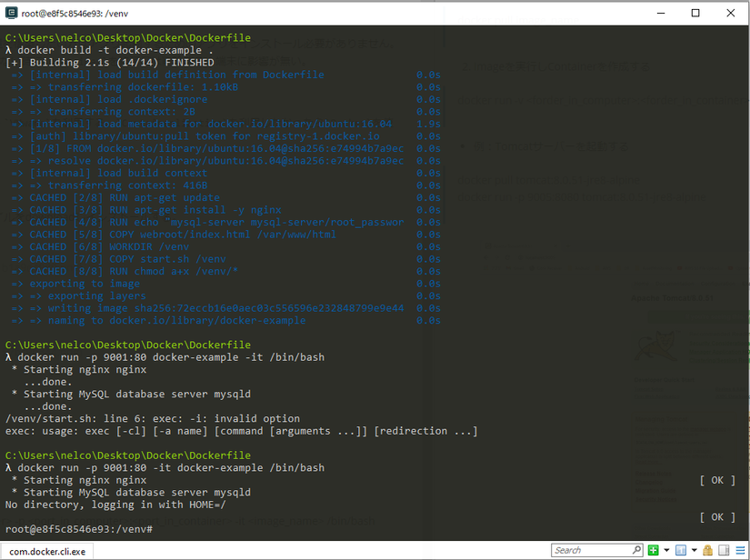This screenshot has width=750, height=560.
Task: Click the green new console plus icon
Action: pos(653,550)
